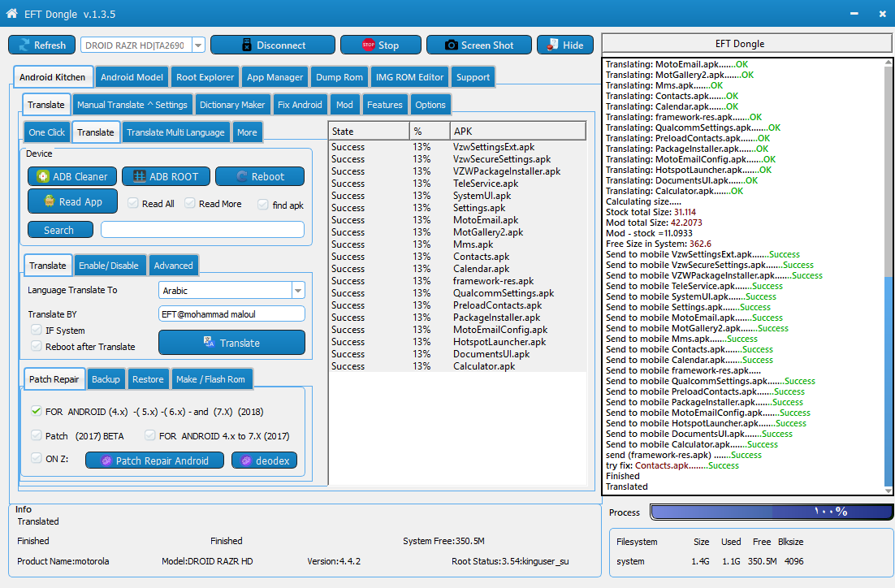Click the Reboot circular arrow icon
The image size is (895, 588).
click(x=242, y=176)
